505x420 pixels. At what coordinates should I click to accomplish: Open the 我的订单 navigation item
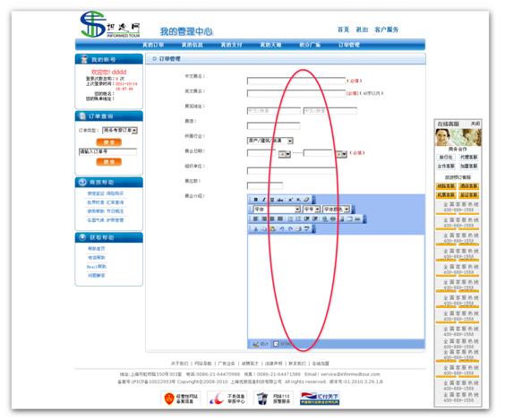pyautogui.click(x=153, y=45)
